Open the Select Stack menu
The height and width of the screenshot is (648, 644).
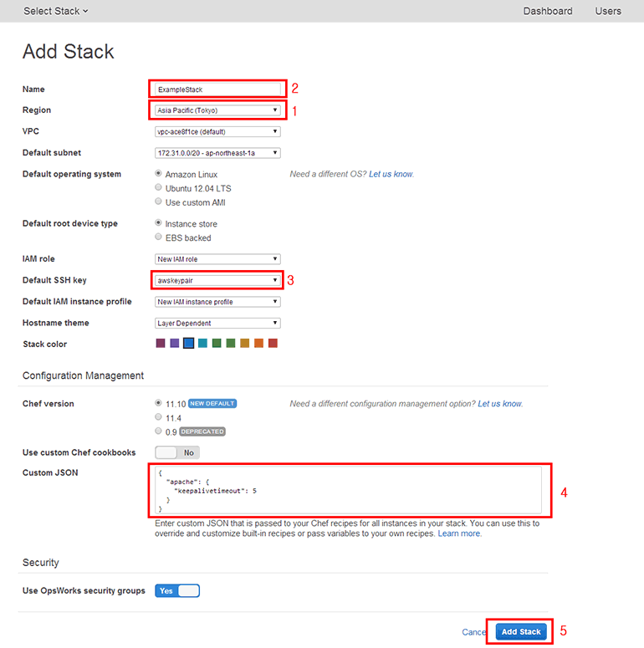[55, 11]
